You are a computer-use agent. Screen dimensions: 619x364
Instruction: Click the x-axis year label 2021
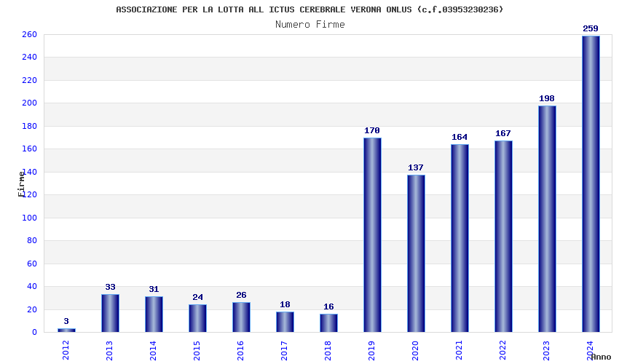point(459,350)
